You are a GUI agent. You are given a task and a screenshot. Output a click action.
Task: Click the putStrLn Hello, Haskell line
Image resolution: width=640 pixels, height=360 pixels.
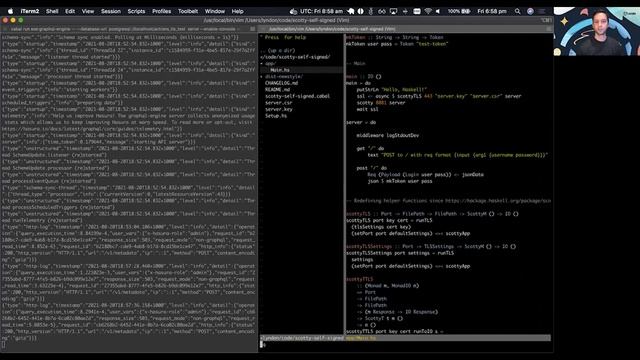(x=392, y=90)
